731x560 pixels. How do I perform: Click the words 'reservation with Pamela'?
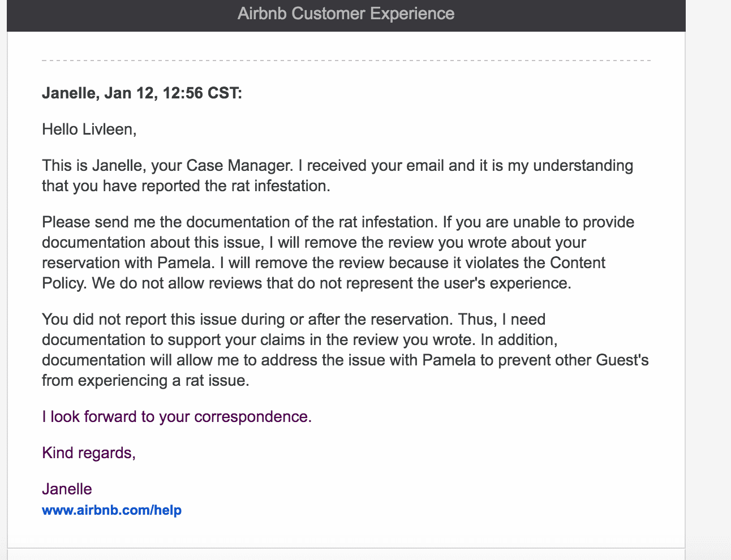[128, 263]
